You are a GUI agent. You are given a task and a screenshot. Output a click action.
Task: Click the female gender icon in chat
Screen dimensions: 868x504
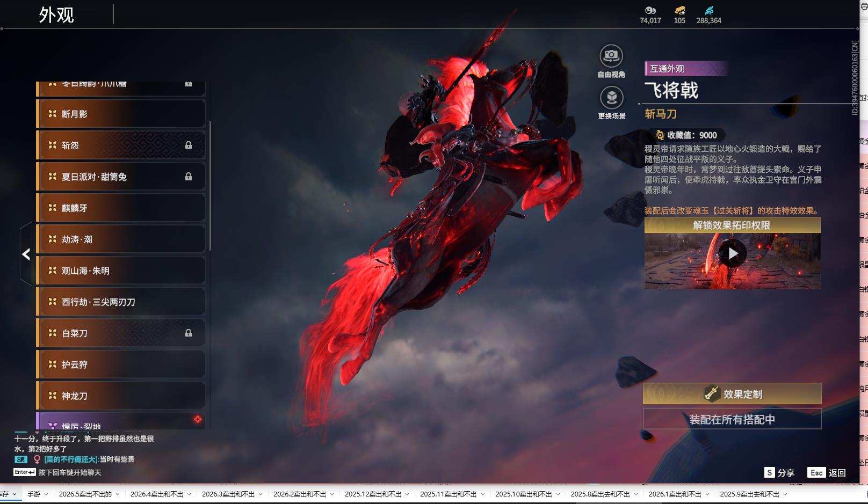pos(37,459)
